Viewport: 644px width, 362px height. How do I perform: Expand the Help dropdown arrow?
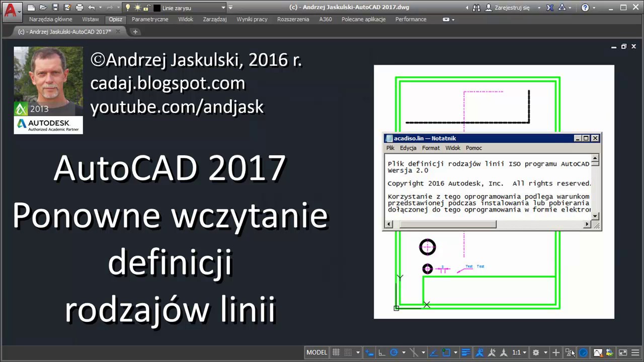point(593,8)
